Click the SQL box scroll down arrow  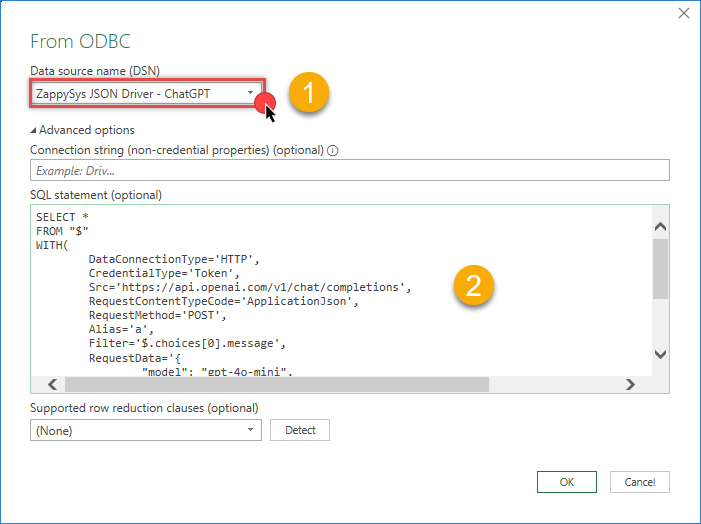click(660, 354)
